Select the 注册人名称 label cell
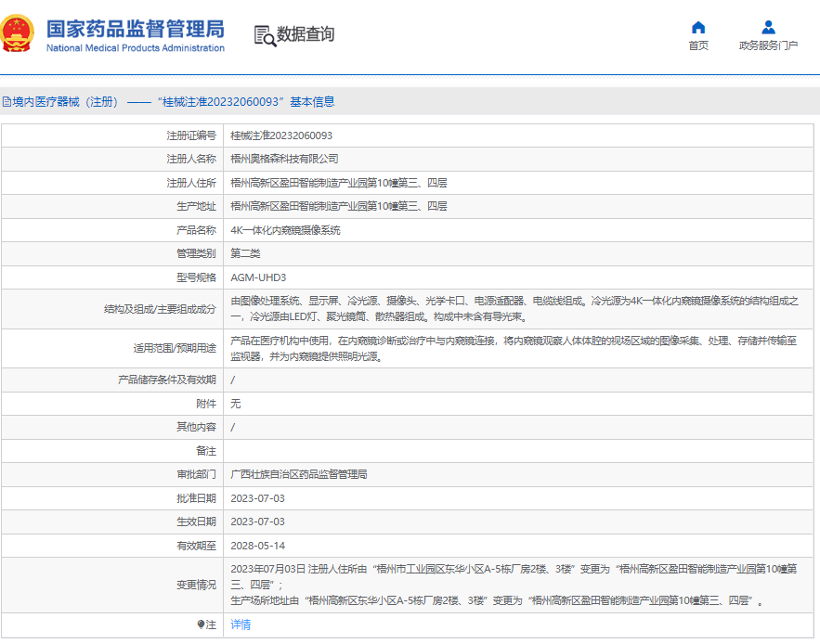The height and width of the screenshot is (644, 820). point(112,160)
